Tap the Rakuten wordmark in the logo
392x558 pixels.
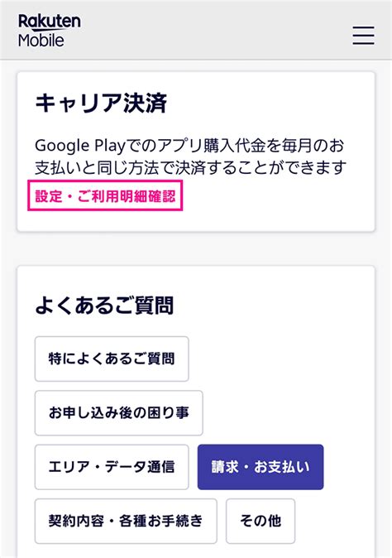[50, 22]
